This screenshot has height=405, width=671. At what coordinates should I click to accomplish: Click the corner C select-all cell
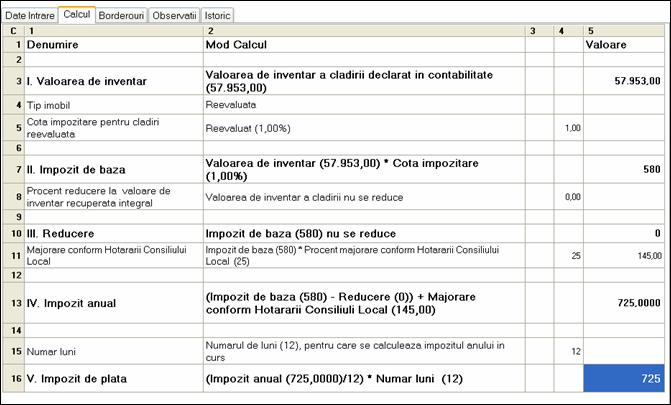(12, 31)
